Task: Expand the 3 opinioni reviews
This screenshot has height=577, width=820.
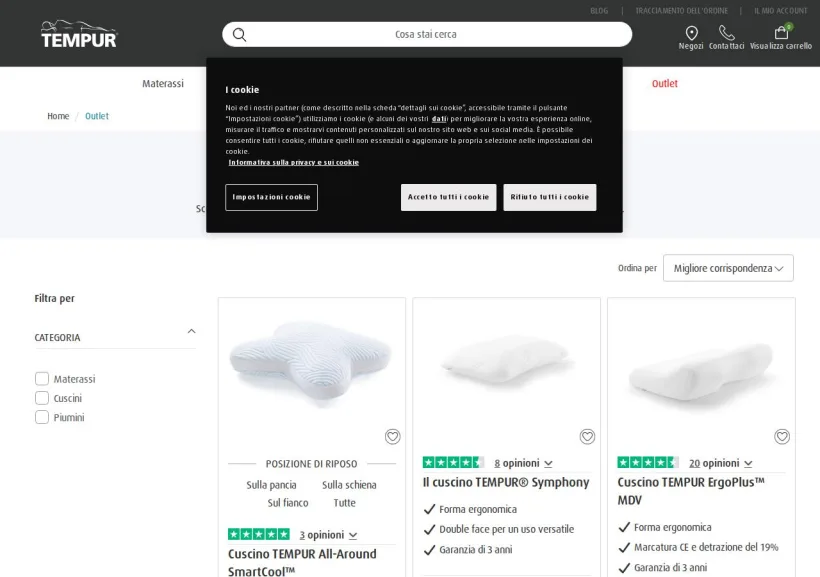Action: click(328, 535)
